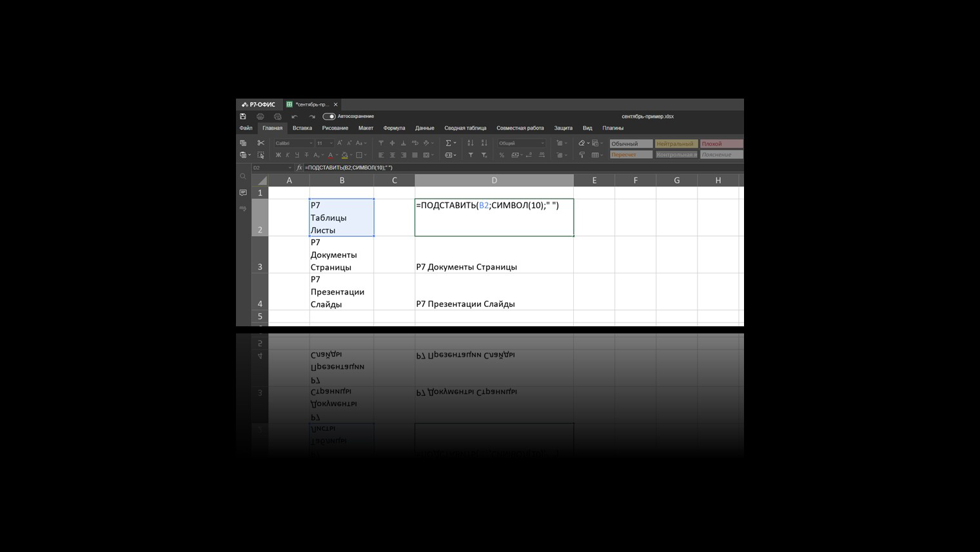Switch to the Вид tab

(587, 128)
